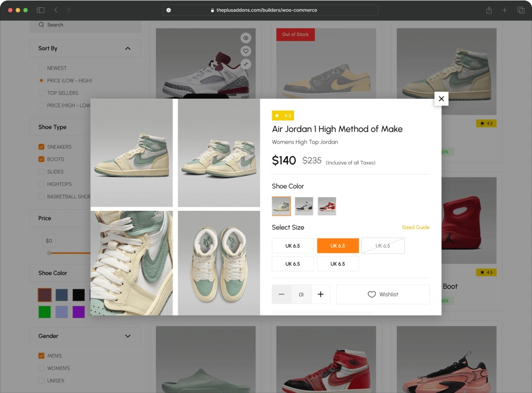The image size is (532, 393).
Task: Click the plus icon to increase quantity
Action: click(x=321, y=294)
